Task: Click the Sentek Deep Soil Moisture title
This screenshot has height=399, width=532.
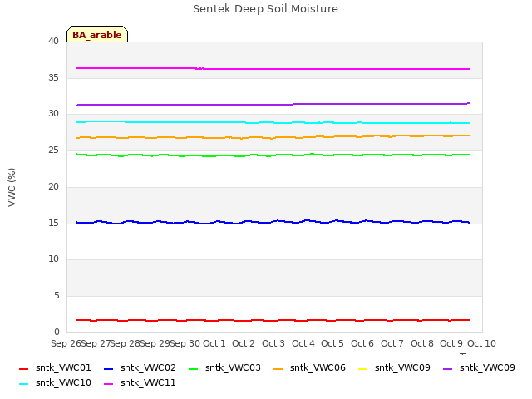Action: tap(265, 9)
